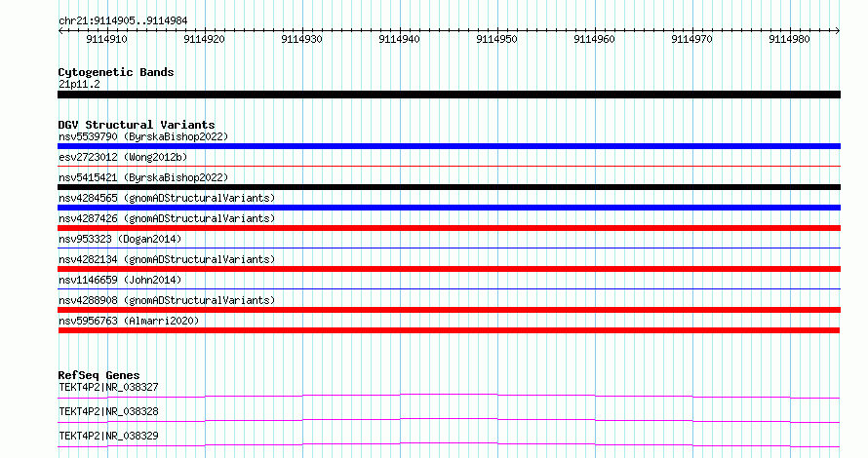Click ruler position 9114970

[691, 39]
